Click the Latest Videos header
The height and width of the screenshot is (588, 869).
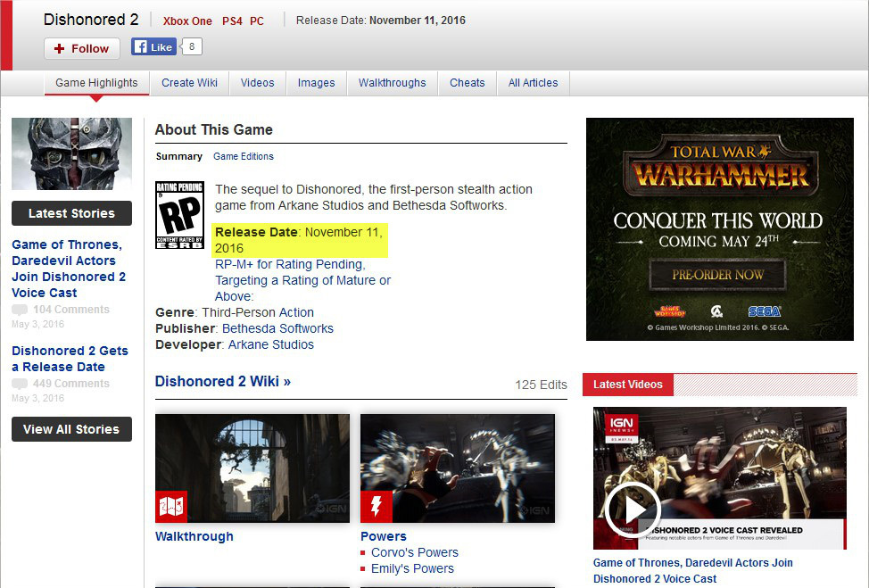click(x=628, y=385)
